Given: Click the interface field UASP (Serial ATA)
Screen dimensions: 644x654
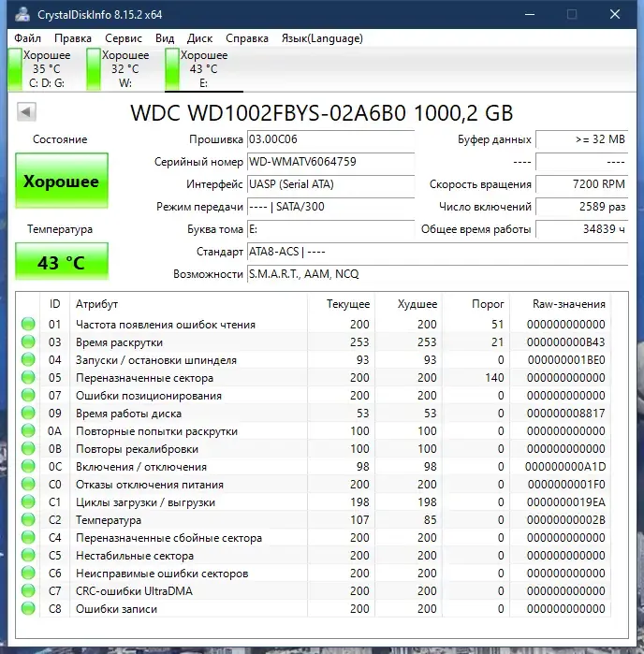Looking at the screenshot, I should click(x=330, y=184).
